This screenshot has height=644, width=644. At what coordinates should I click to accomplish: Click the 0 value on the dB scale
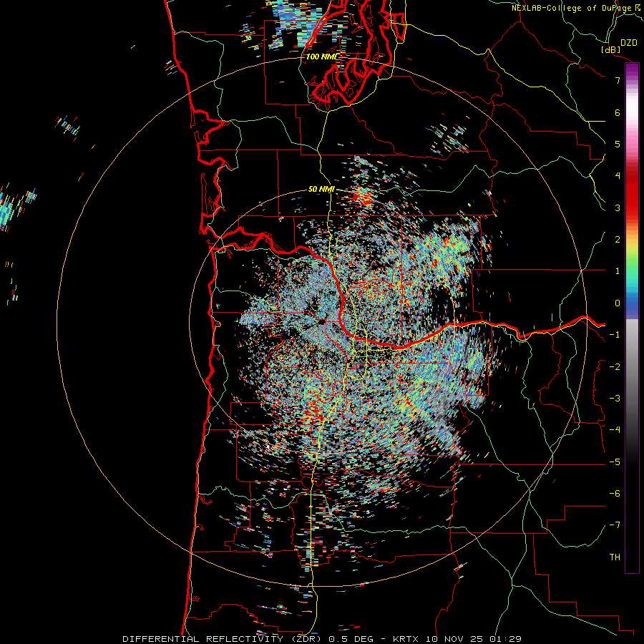pos(618,303)
